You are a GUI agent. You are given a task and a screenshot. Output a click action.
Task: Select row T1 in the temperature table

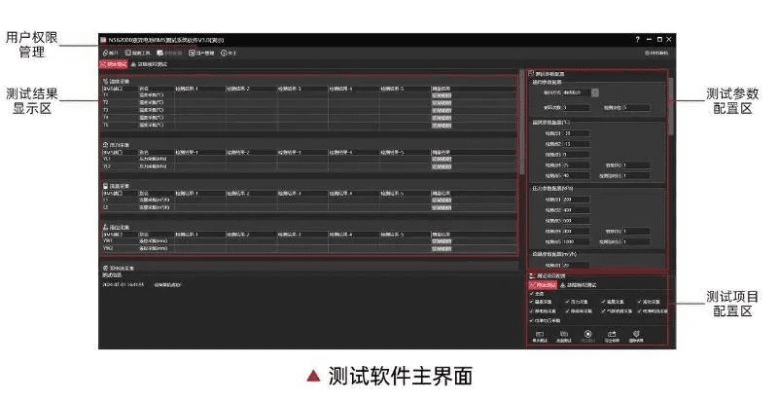[309, 95]
